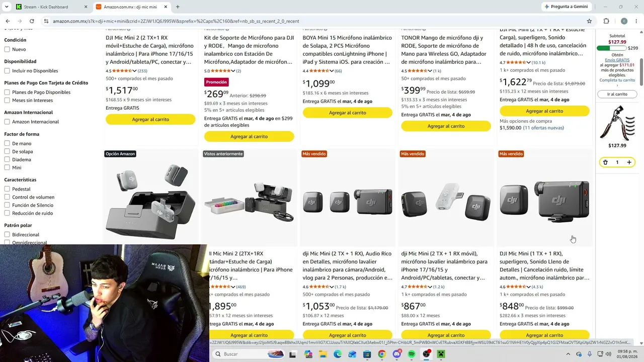Screen dimensions: 644x362
Task: Open Completa tu carrito link
Action: coord(617,80)
